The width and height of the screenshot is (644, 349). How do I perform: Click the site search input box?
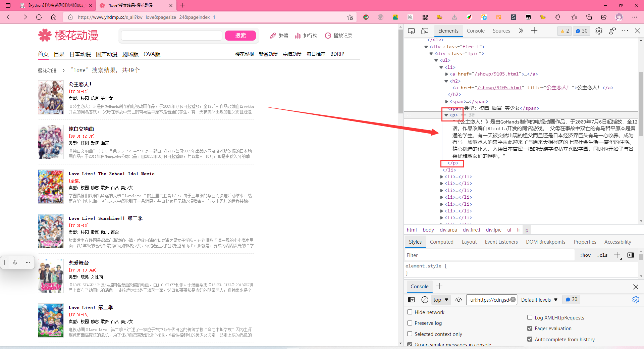point(171,36)
